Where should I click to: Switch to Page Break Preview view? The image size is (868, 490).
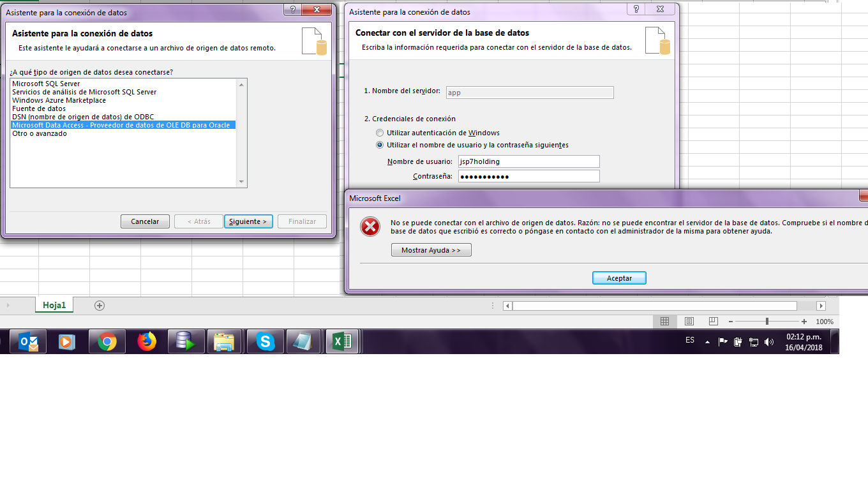pyautogui.click(x=714, y=322)
